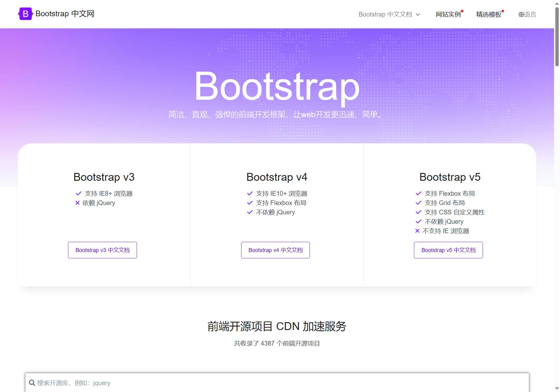Click the scrollbar down arrow
The image size is (560, 392).
[x=557, y=389]
